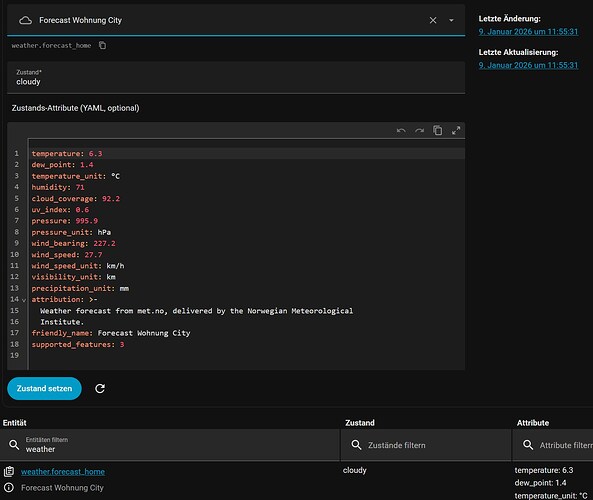Clear the selected Forecast Wohnung City entity

coord(433,20)
